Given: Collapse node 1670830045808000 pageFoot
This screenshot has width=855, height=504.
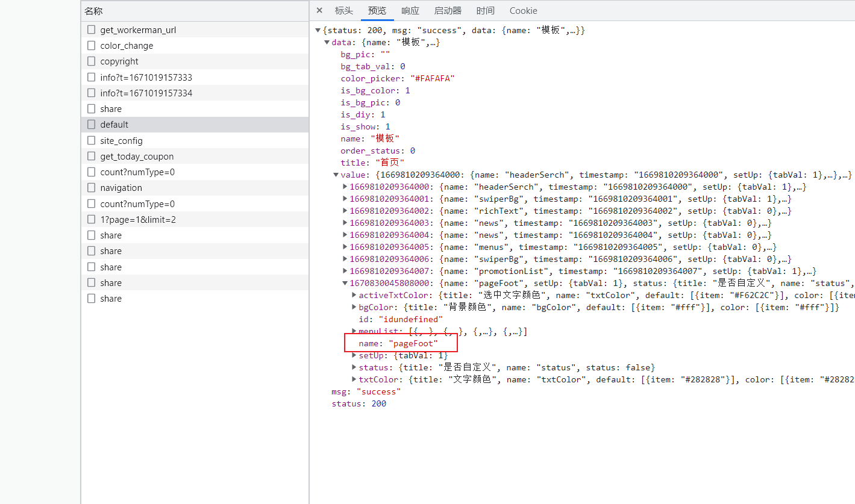Looking at the screenshot, I should tap(345, 283).
